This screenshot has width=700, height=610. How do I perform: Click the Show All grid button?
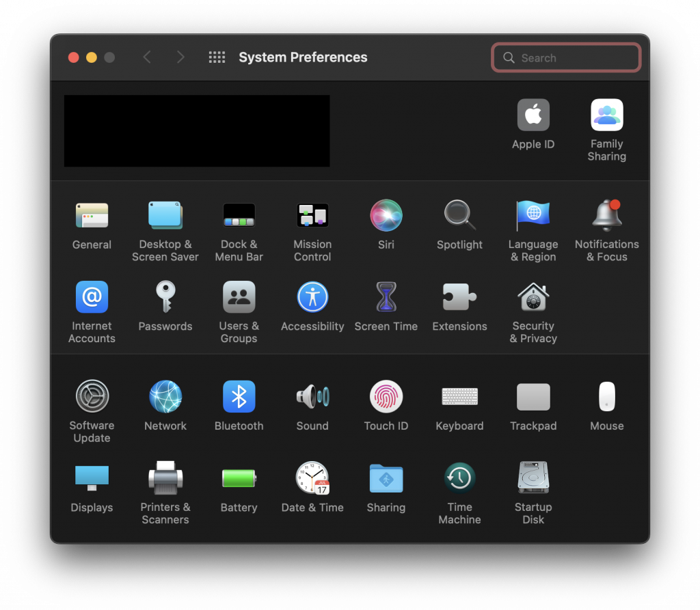point(217,57)
